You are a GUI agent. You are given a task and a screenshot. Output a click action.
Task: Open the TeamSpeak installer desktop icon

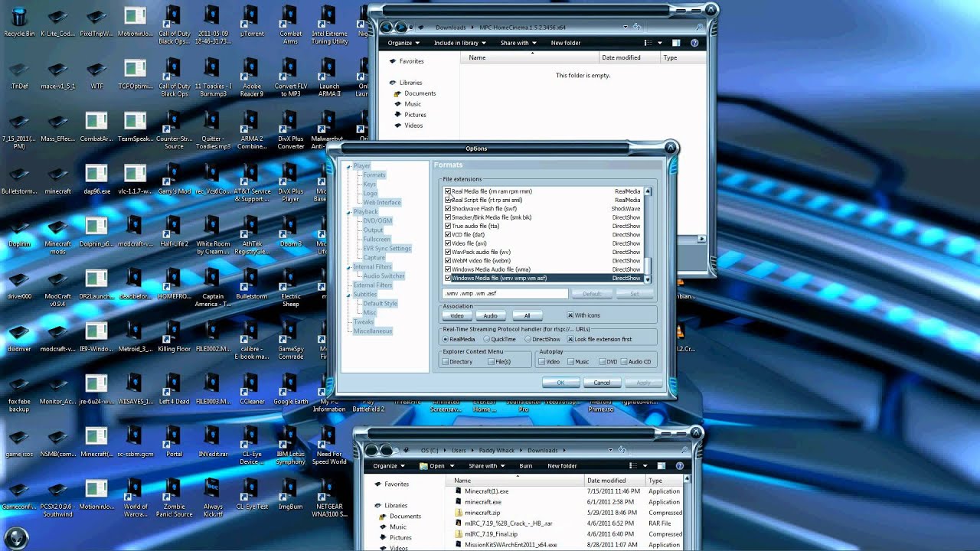136,128
